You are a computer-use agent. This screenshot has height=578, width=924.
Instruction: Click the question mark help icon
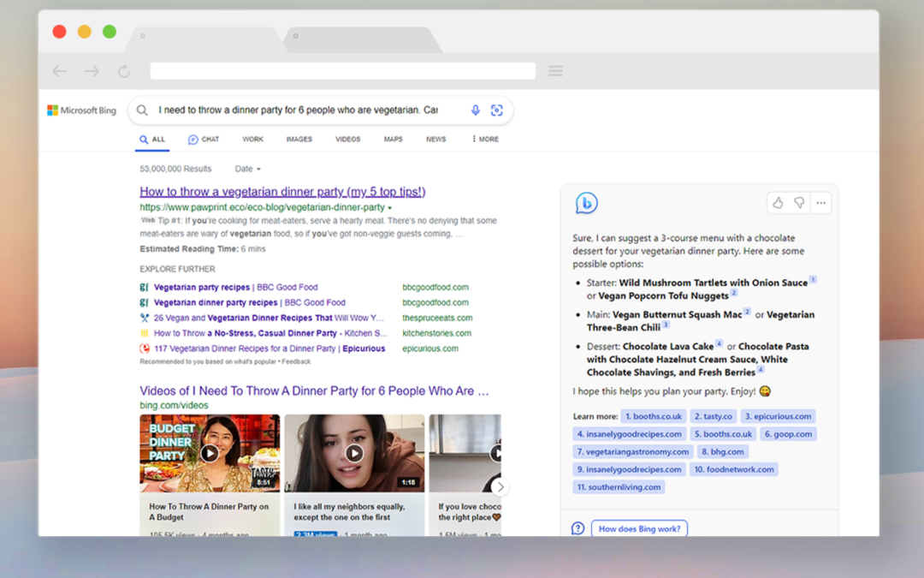pos(577,528)
